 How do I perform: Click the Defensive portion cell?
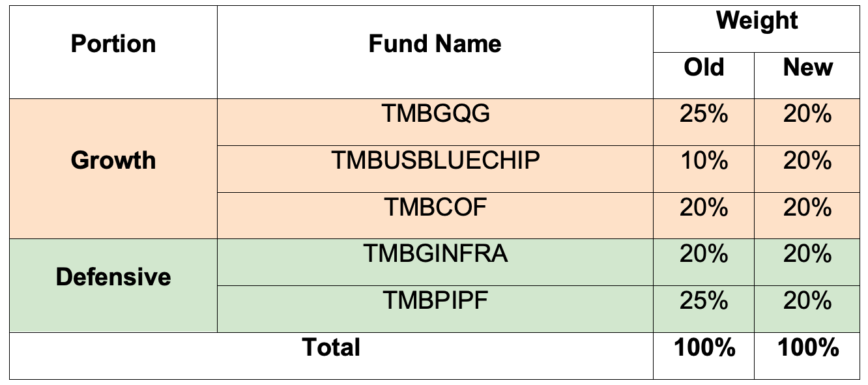[113, 277]
